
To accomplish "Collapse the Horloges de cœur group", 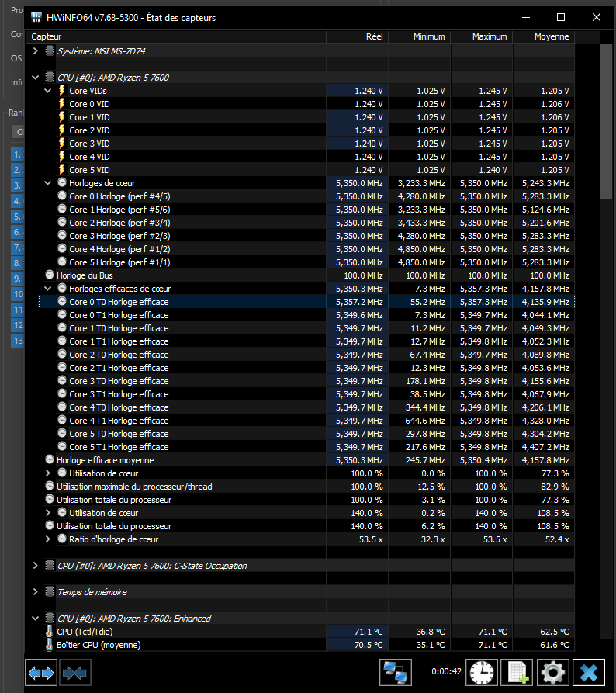I will click(48, 183).
